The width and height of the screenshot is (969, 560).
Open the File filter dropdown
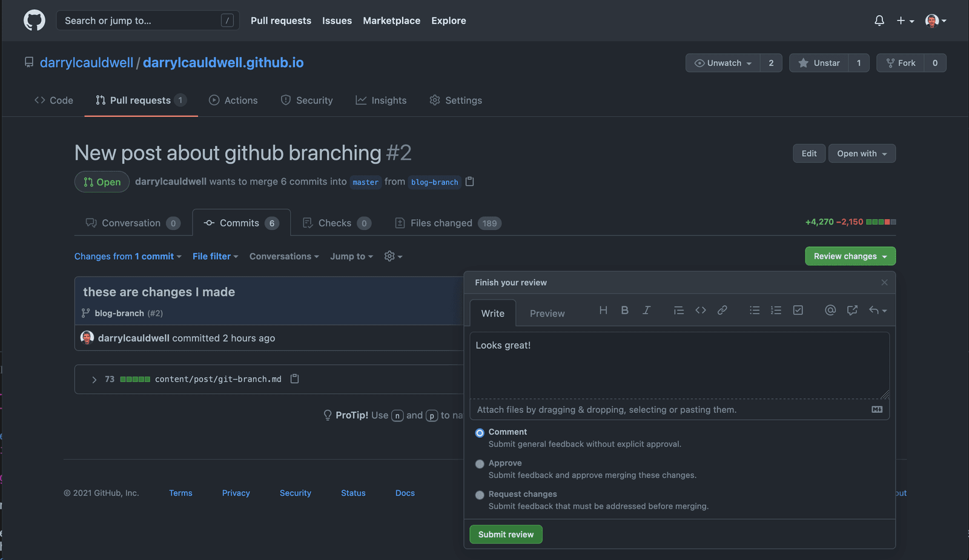pos(215,256)
